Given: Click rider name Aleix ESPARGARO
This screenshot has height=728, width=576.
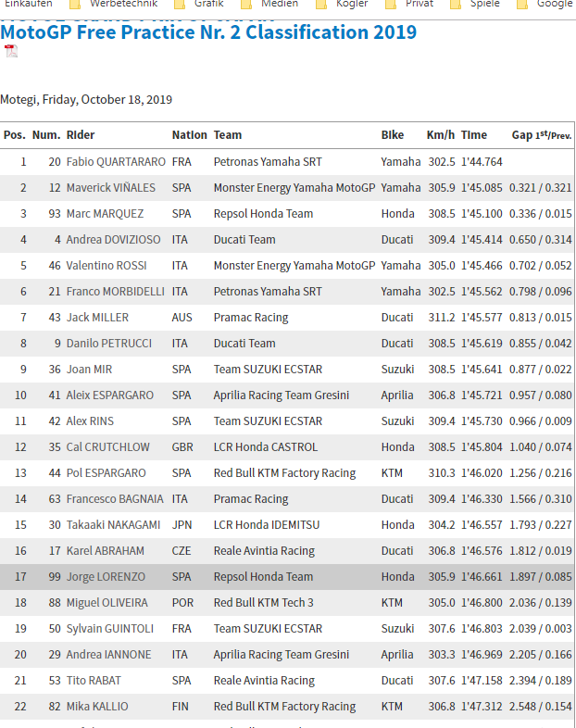Looking at the screenshot, I should (109, 395).
